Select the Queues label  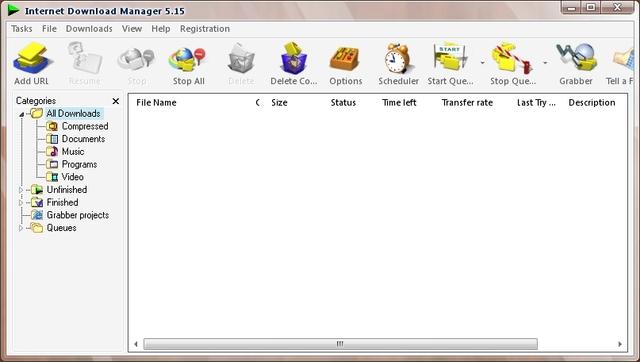pyautogui.click(x=61, y=227)
